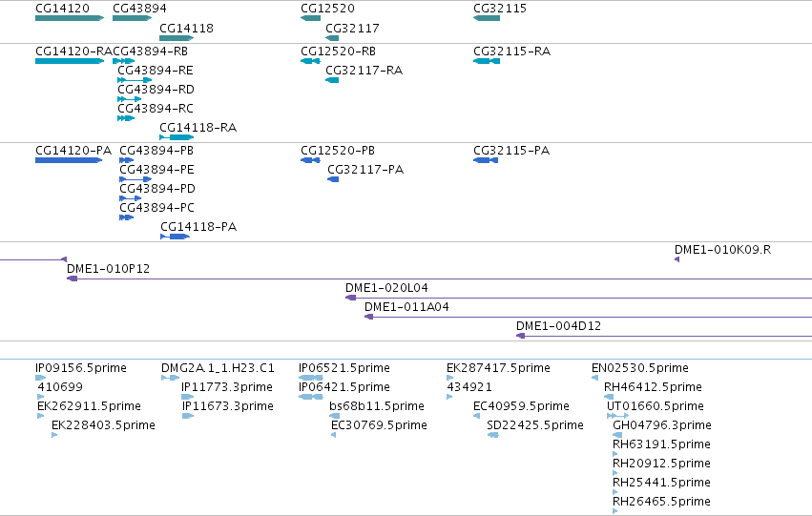
Task: Select transcript CG43894-RC
Action: tap(126, 118)
